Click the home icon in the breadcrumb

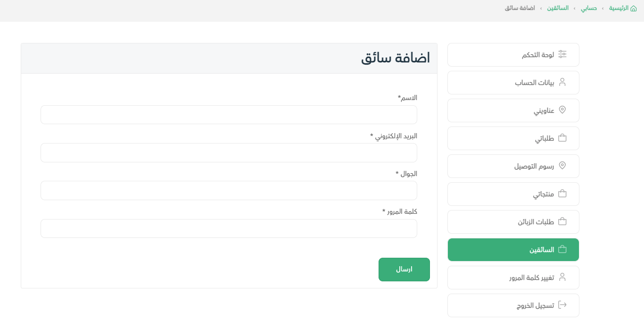point(634,8)
